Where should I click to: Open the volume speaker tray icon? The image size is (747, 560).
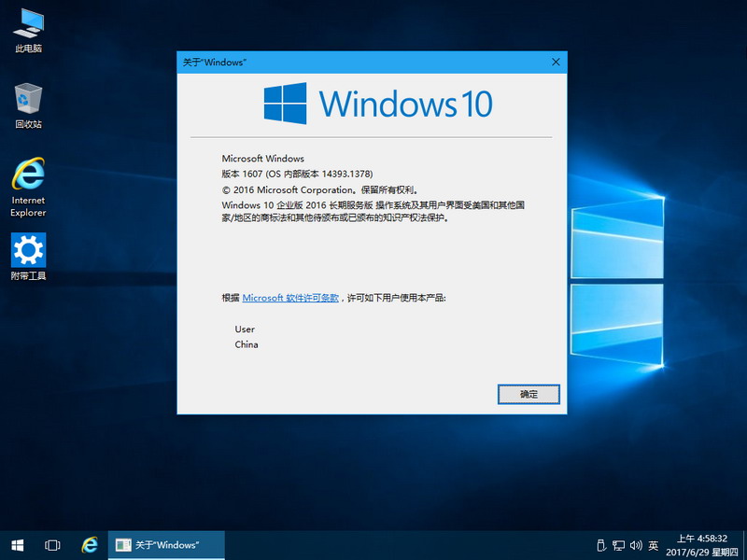tap(636, 546)
